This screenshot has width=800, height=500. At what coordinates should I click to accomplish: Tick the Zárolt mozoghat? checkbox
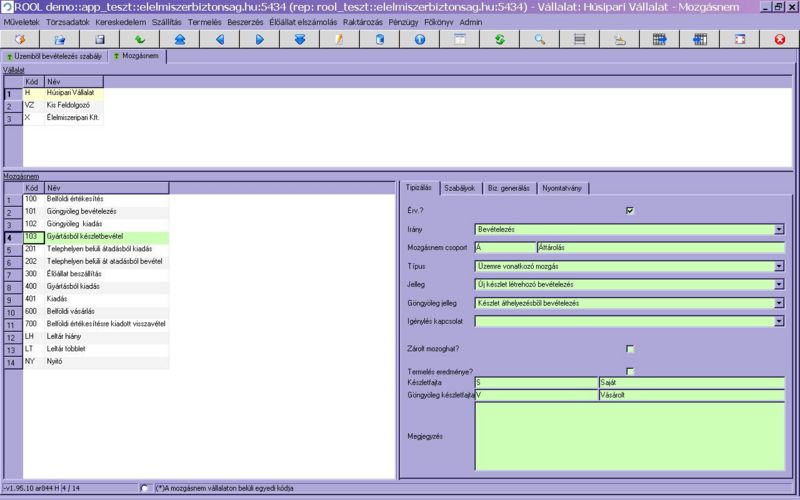pyautogui.click(x=630, y=348)
